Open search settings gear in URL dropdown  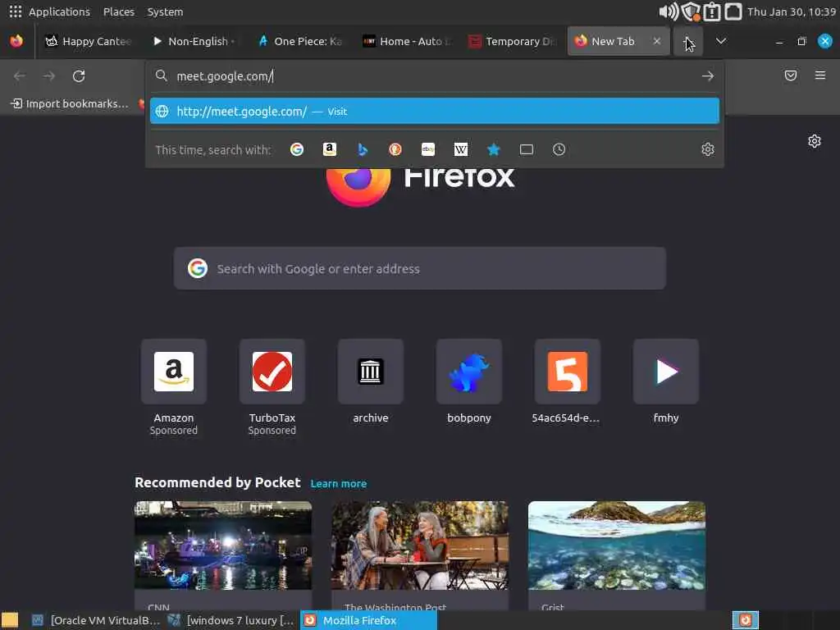708,149
